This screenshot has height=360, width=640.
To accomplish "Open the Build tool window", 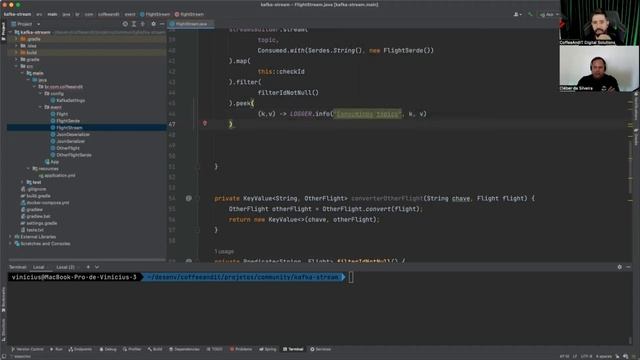I will [155, 349].
